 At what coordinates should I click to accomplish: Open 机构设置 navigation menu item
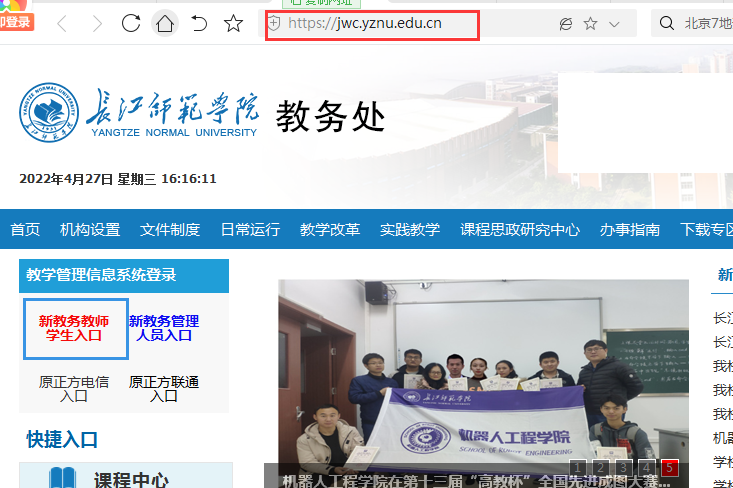click(90, 229)
